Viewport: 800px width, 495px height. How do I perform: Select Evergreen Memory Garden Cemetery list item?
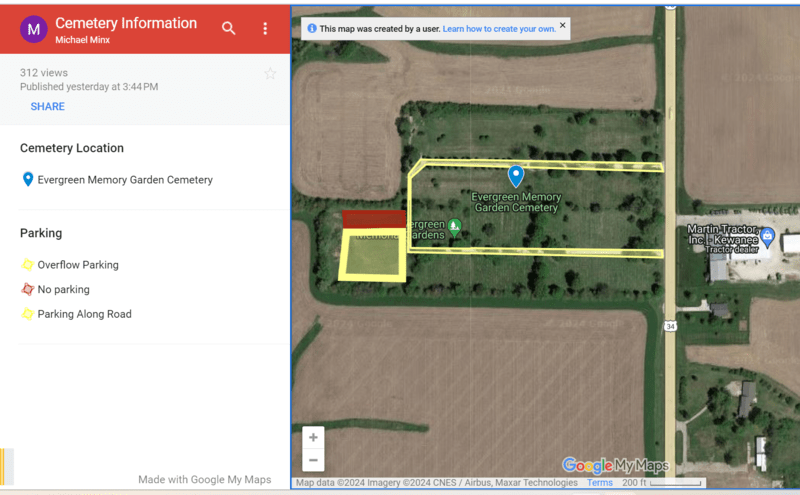[x=125, y=180]
